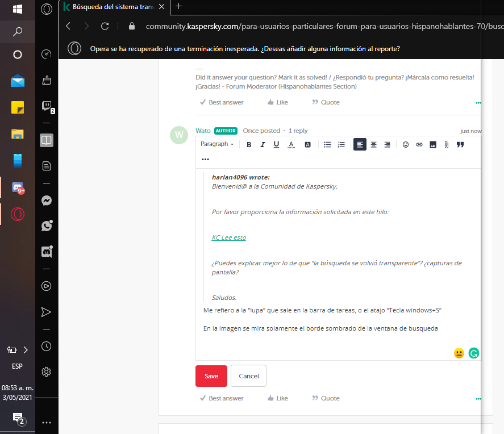Viewport: 504px width, 434px height.
Task: Center-align the paragraph text
Action: 373,144
